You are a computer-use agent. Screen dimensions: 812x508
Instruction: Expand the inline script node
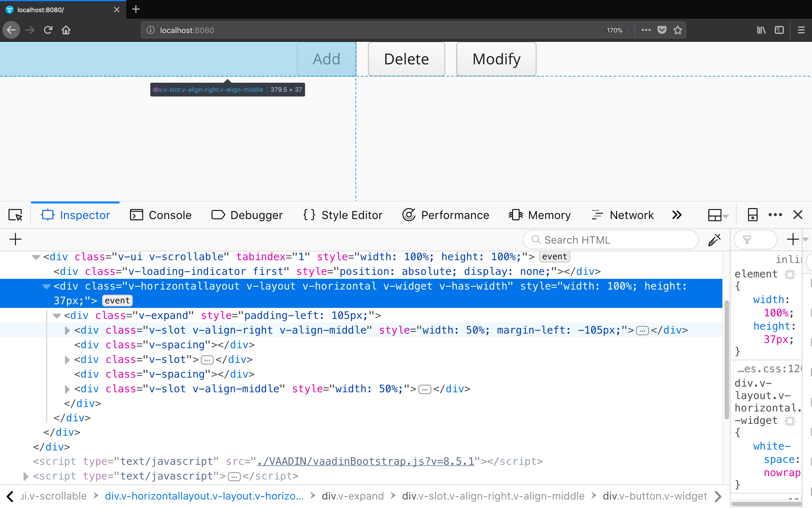tap(25, 476)
